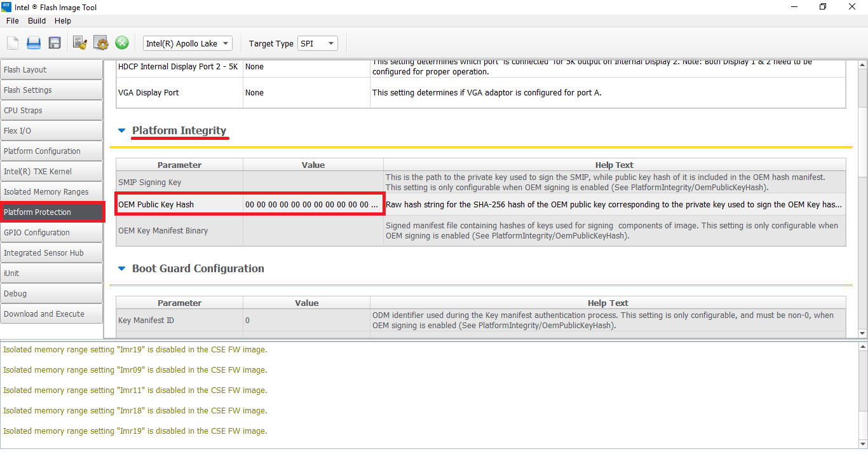The image size is (868, 463).
Task: Switch to the Flash Layout tab
Action: (51, 70)
